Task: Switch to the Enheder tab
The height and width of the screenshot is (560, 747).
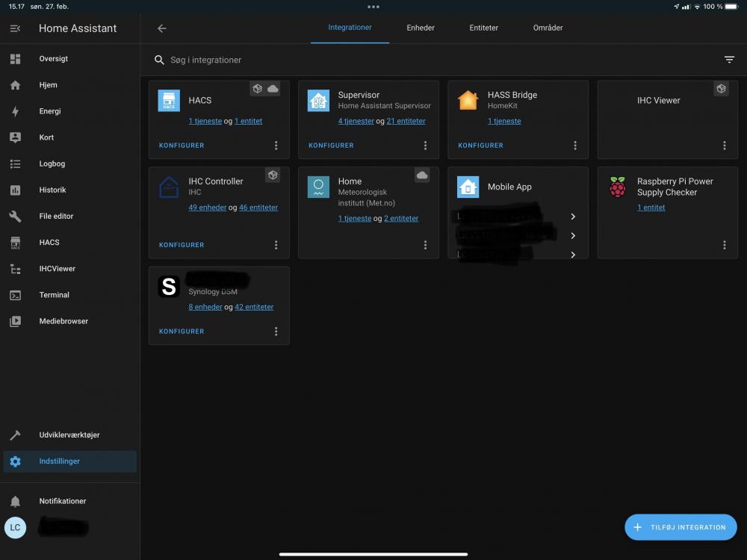Action: tap(421, 28)
